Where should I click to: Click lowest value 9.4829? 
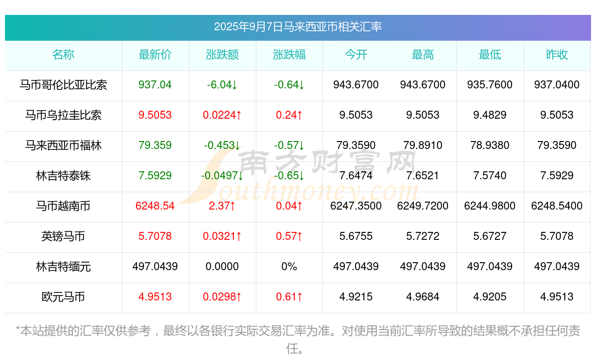pyautogui.click(x=490, y=115)
